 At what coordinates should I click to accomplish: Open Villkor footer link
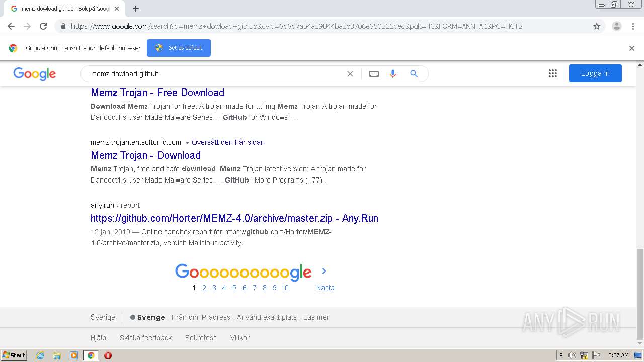(240, 338)
